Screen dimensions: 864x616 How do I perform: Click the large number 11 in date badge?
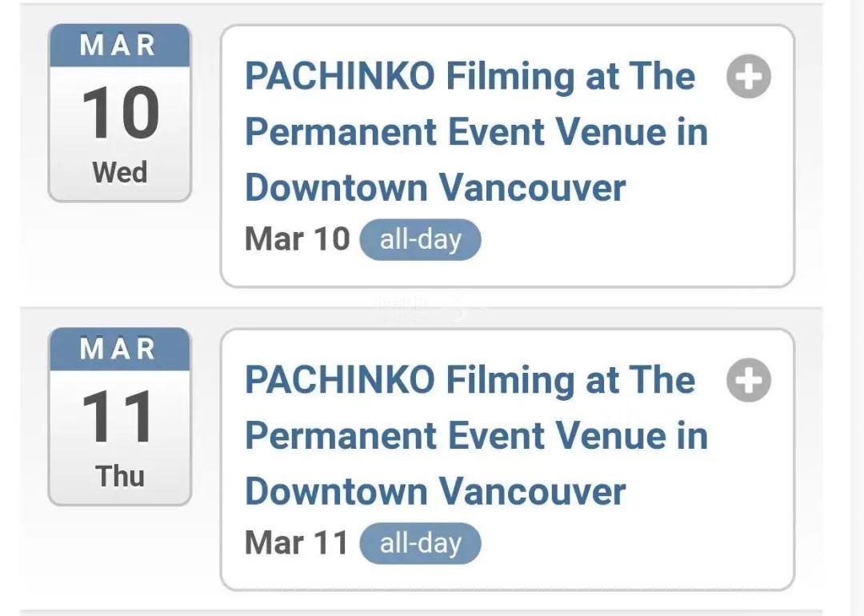tap(118, 417)
